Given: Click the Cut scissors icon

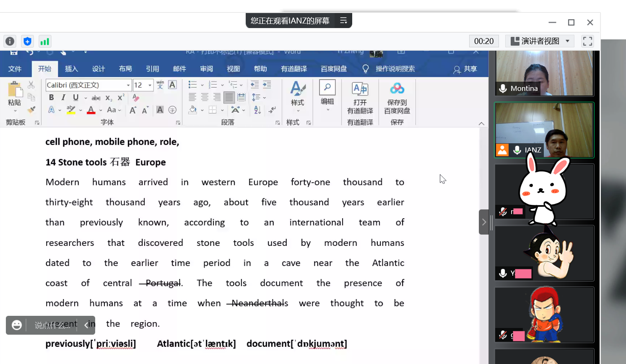Looking at the screenshot, I should (x=31, y=85).
